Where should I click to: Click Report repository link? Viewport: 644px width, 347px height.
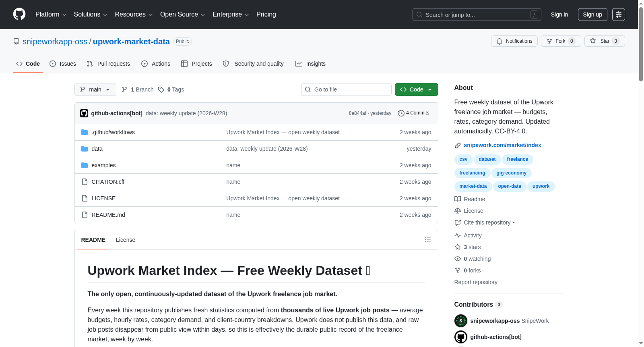click(476, 282)
